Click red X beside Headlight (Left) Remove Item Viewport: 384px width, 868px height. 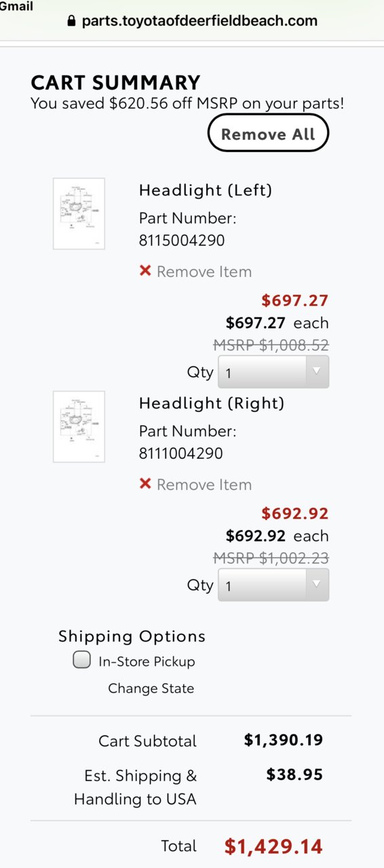[145, 271]
